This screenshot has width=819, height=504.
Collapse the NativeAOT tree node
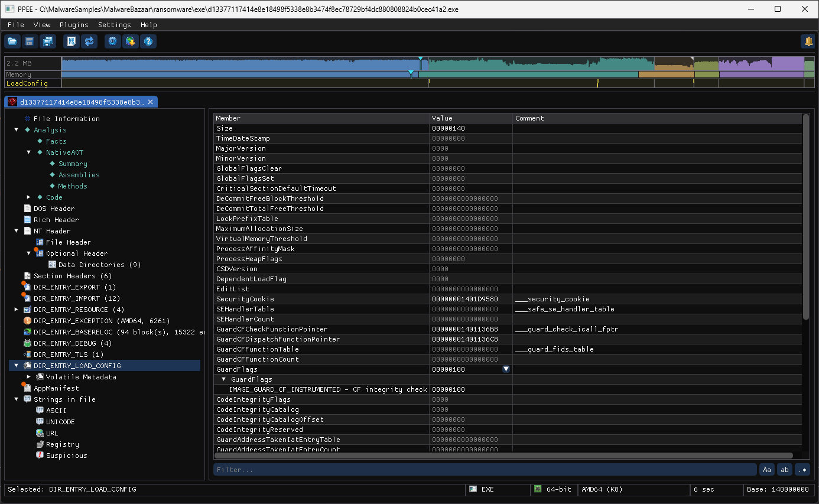point(29,152)
